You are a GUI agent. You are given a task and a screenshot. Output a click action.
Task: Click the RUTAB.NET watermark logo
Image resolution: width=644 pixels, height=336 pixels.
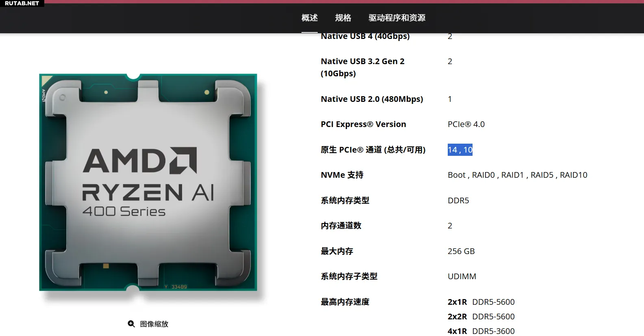pyautogui.click(x=22, y=3)
